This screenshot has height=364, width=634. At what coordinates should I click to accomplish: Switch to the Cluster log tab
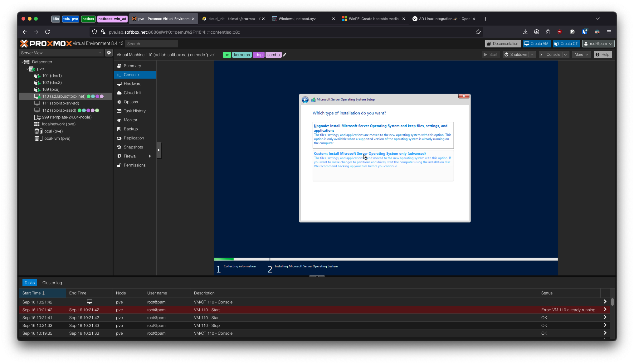coord(52,283)
